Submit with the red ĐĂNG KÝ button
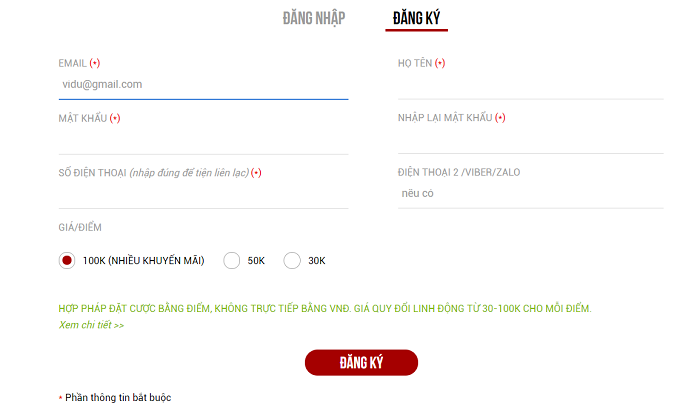 361,362
